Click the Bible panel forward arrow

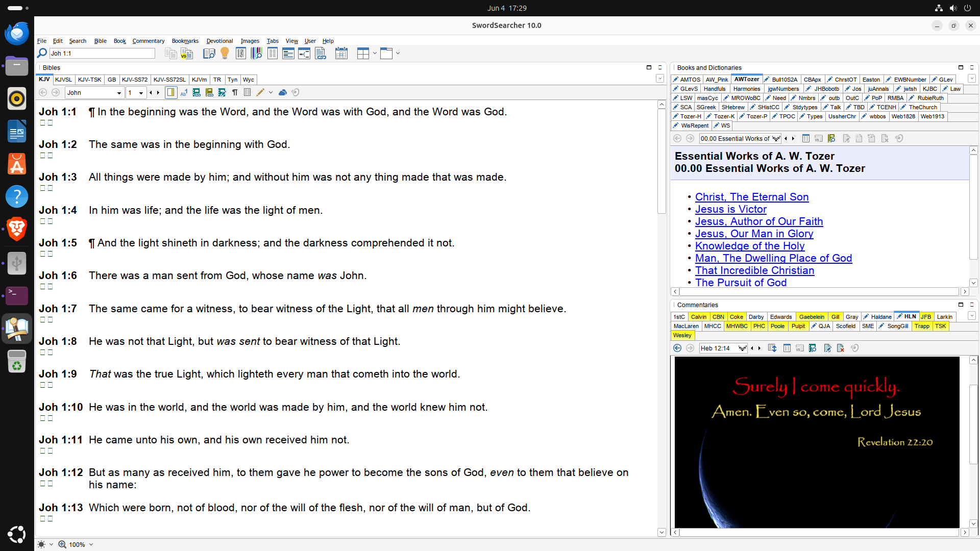[x=56, y=92]
